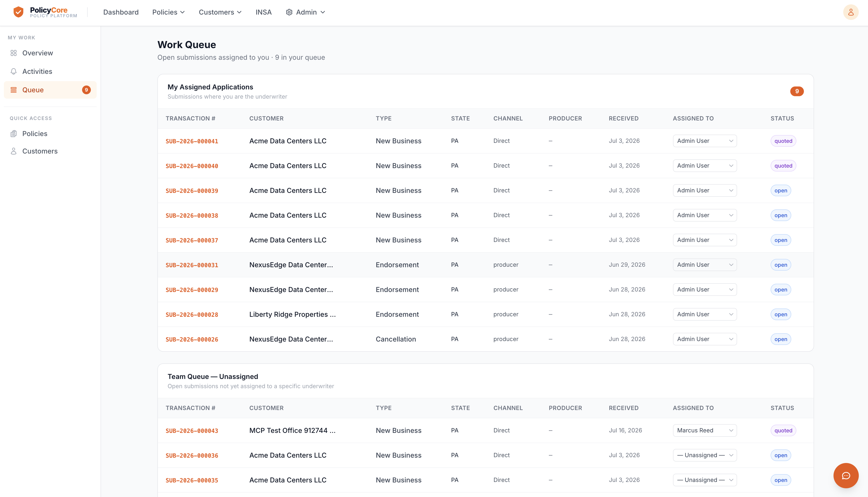Open the INSA navigation item
Viewport: 868px width, 497px height.
264,12
